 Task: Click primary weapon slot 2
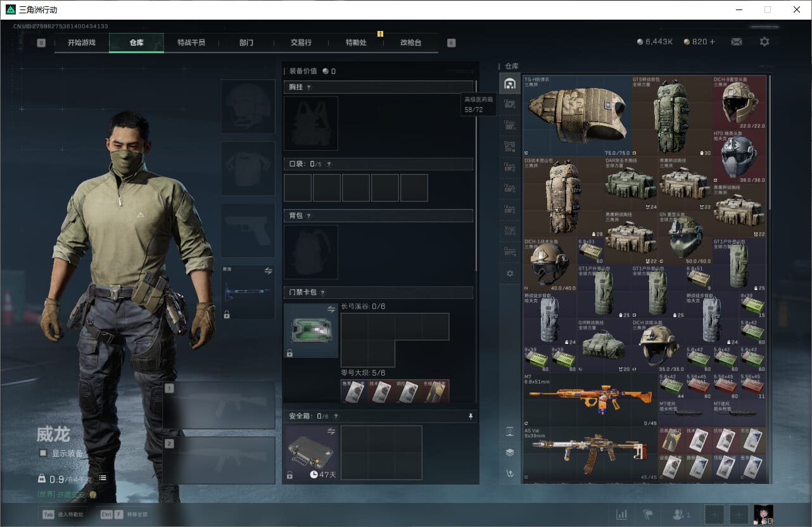(219, 460)
